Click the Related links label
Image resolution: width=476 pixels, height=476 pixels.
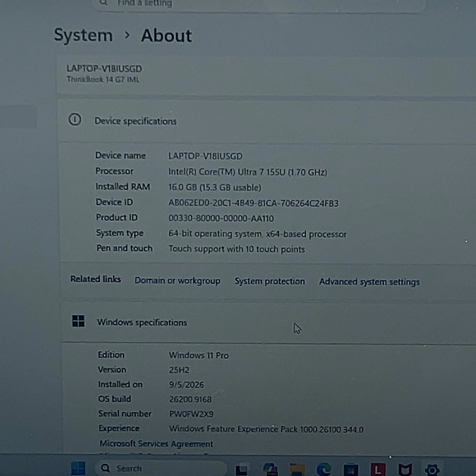point(96,279)
